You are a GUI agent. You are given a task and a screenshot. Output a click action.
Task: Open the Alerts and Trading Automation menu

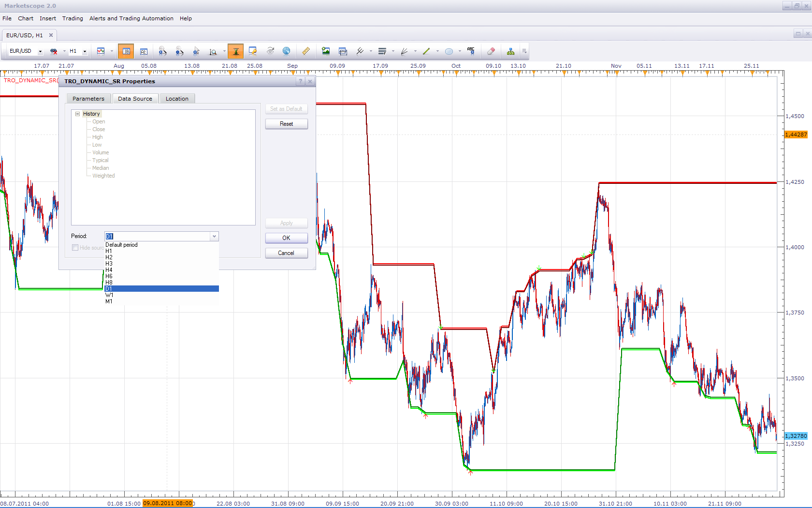(x=131, y=18)
